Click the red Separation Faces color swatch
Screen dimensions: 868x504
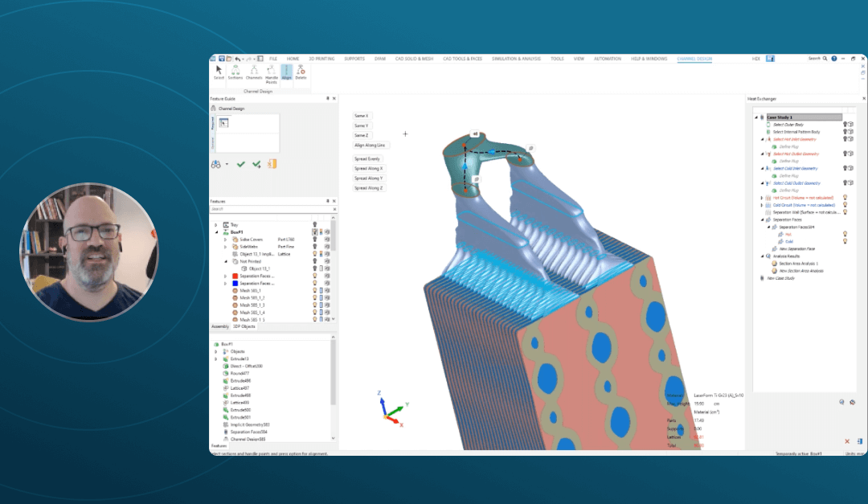pos(234,276)
